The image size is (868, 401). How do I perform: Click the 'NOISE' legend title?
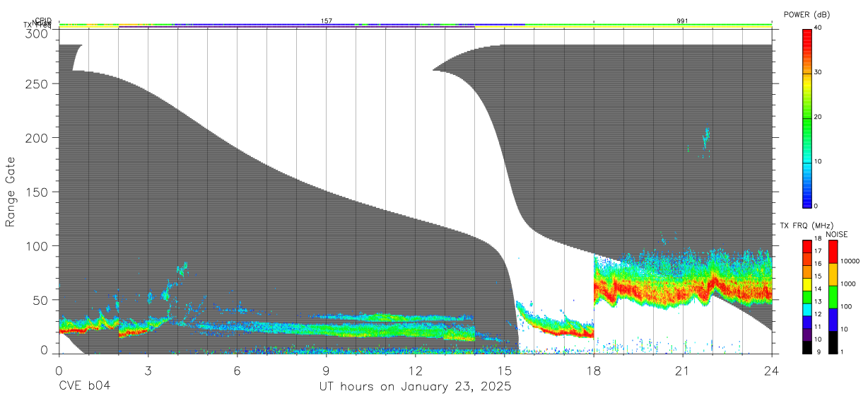tap(837, 234)
